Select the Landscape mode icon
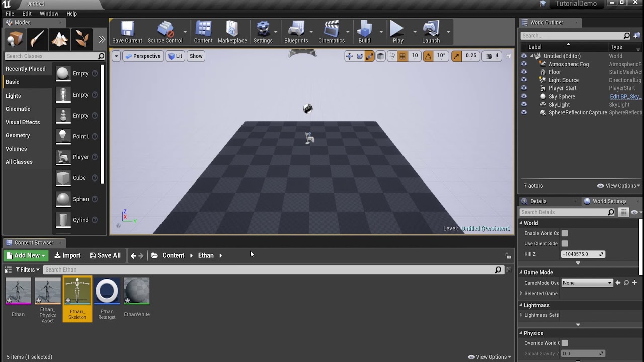Viewport: 644px width, 362px height. coord(59,39)
